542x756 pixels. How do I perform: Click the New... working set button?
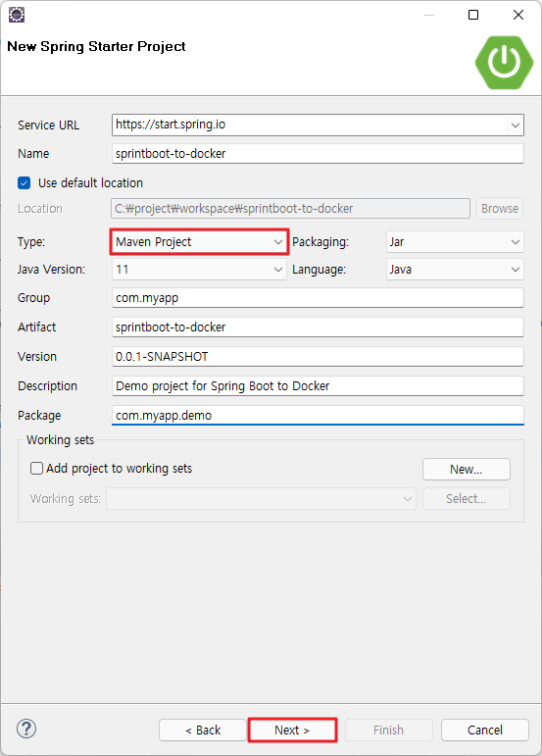pos(466,469)
